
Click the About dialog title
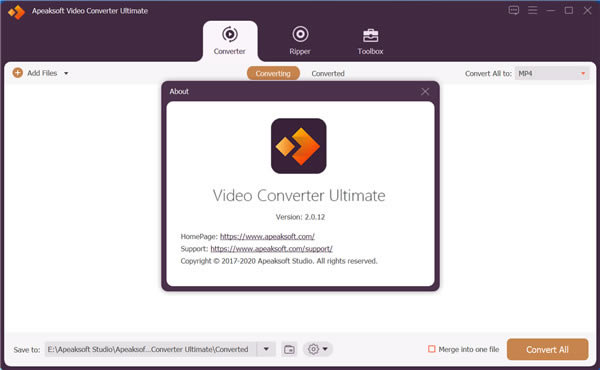pos(179,91)
